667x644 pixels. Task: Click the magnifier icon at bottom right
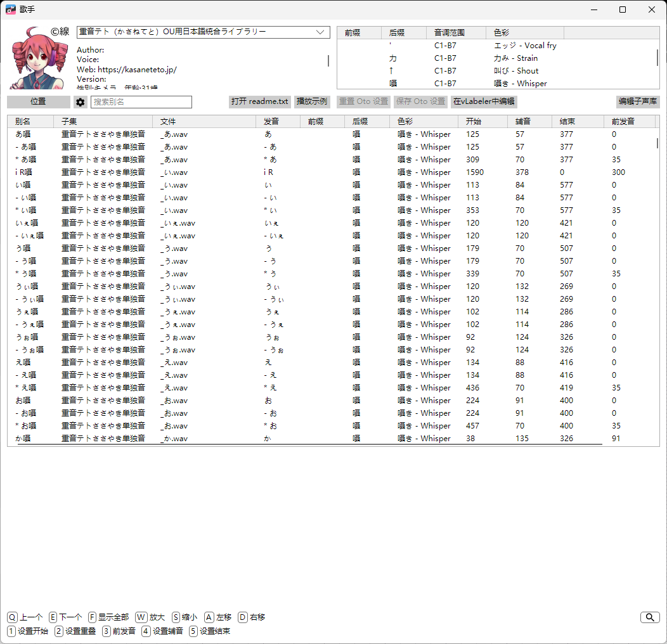[x=650, y=617]
